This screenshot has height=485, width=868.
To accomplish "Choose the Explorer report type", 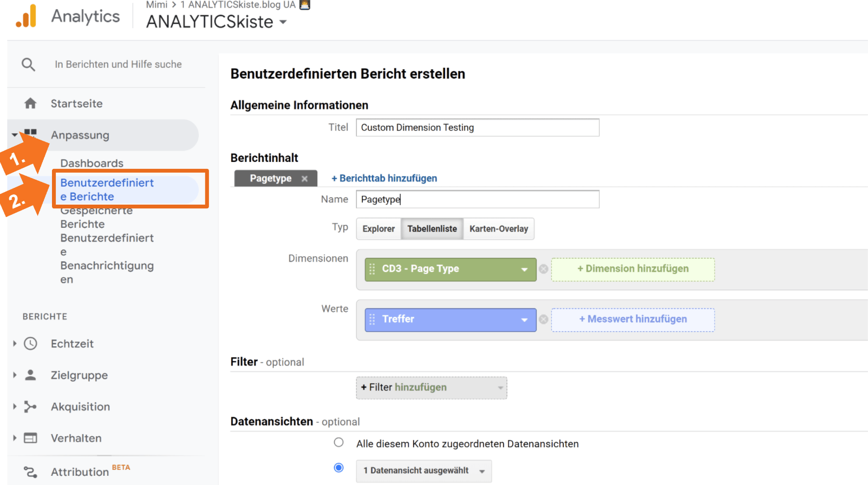I will pos(378,228).
